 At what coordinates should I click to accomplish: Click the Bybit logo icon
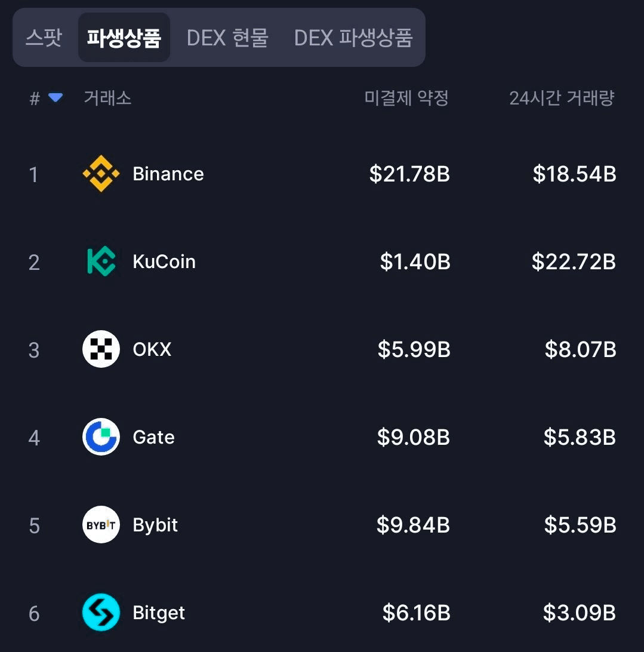pos(101,525)
